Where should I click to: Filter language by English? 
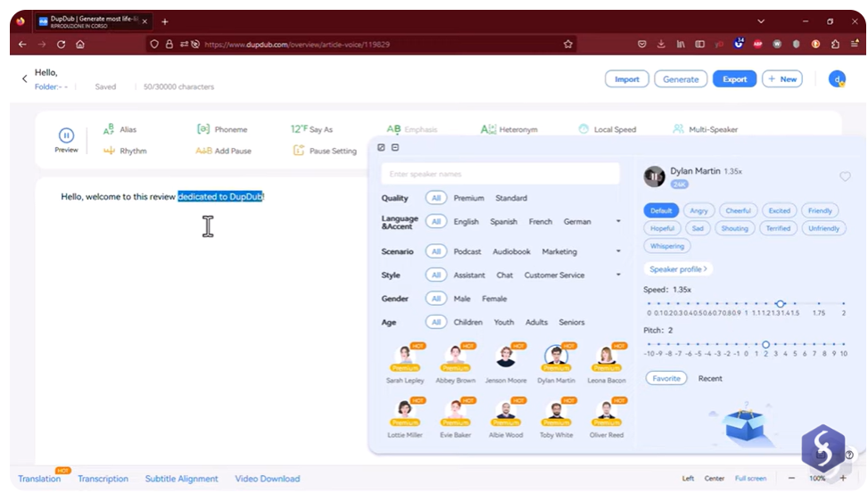click(x=466, y=222)
